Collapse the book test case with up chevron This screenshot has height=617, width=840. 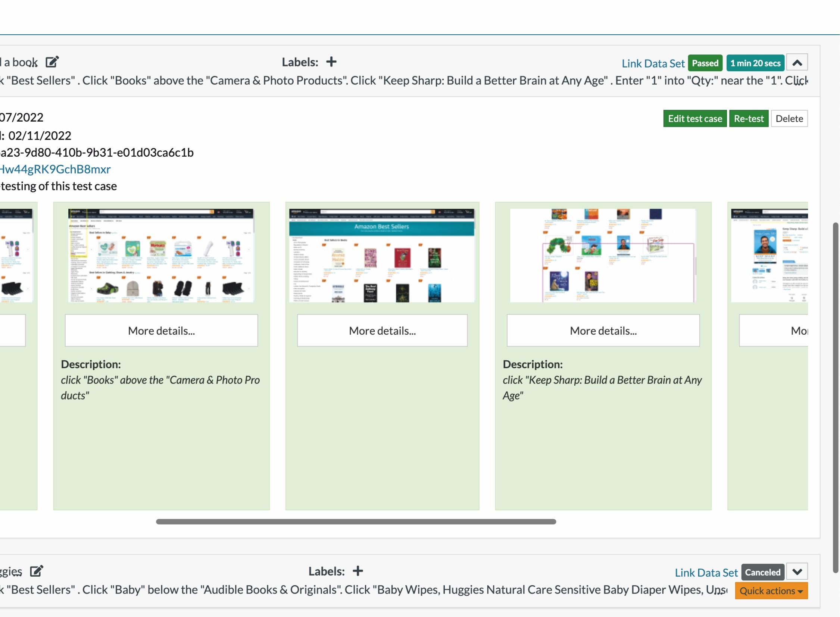[x=797, y=63]
